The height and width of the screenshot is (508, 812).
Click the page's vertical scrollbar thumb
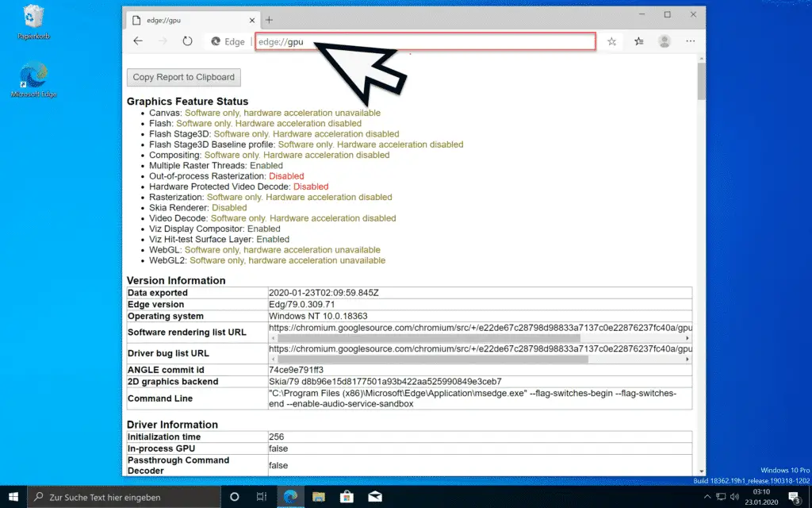point(702,81)
